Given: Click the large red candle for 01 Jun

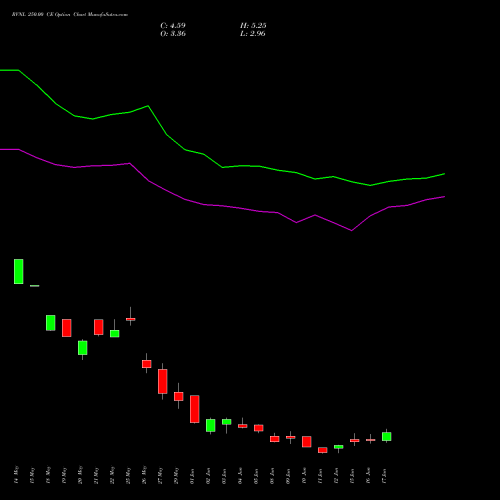Looking at the screenshot, I should coord(195,409).
